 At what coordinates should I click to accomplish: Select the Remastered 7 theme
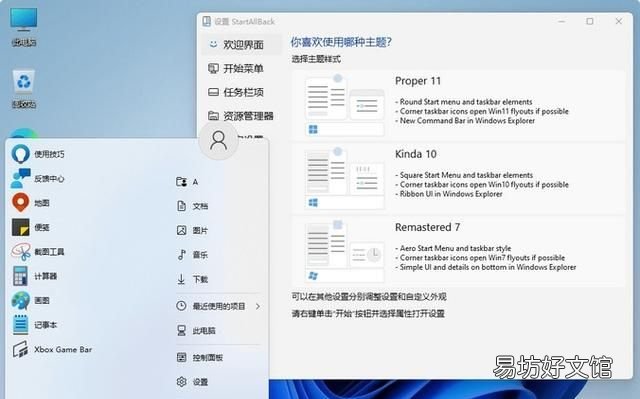[x=458, y=251]
